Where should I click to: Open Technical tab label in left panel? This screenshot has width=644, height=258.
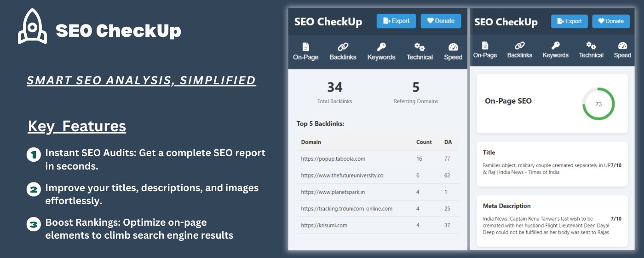pyautogui.click(x=420, y=57)
